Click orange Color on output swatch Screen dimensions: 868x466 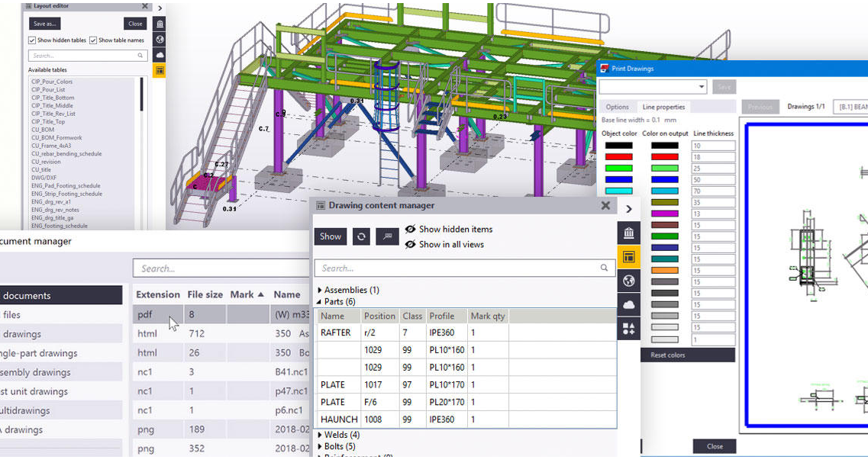tap(664, 270)
